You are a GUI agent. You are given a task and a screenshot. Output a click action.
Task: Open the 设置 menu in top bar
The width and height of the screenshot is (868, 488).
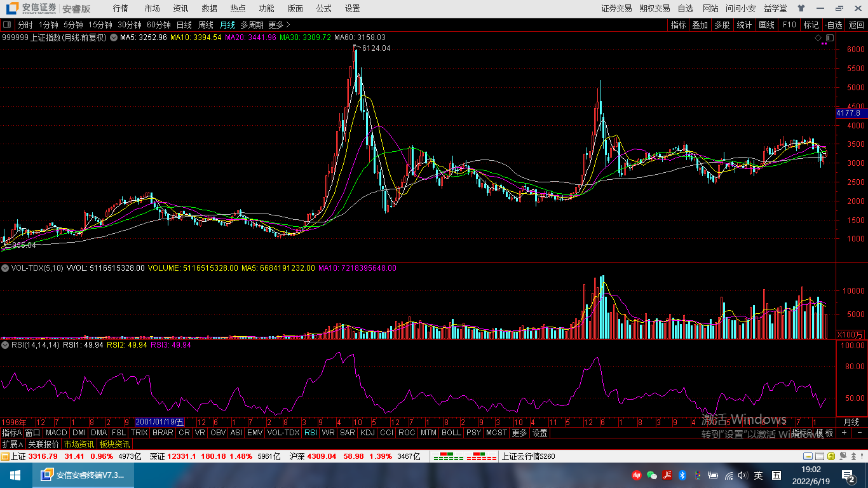point(352,8)
